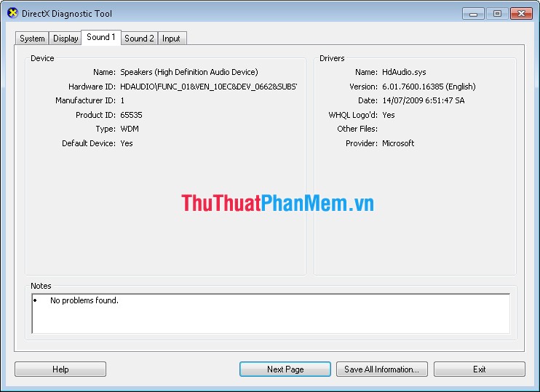Image resolution: width=540 pixels, height=392 pixels.
Task: Click Save All Information button
Action: click(382, 369)
